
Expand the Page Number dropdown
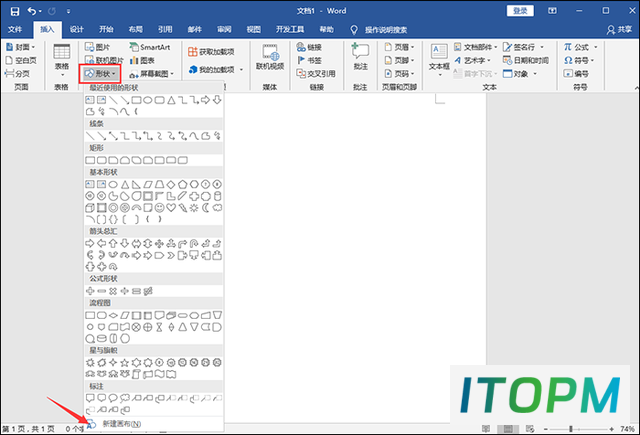[400, 73]
